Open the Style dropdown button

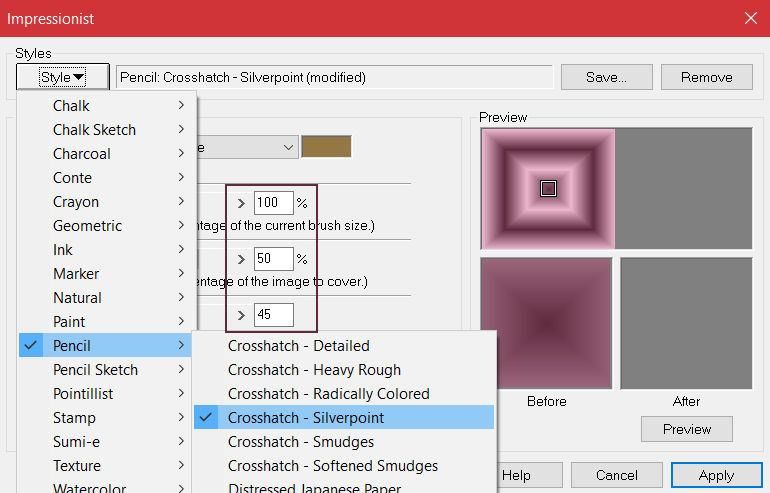click(63, 77)
